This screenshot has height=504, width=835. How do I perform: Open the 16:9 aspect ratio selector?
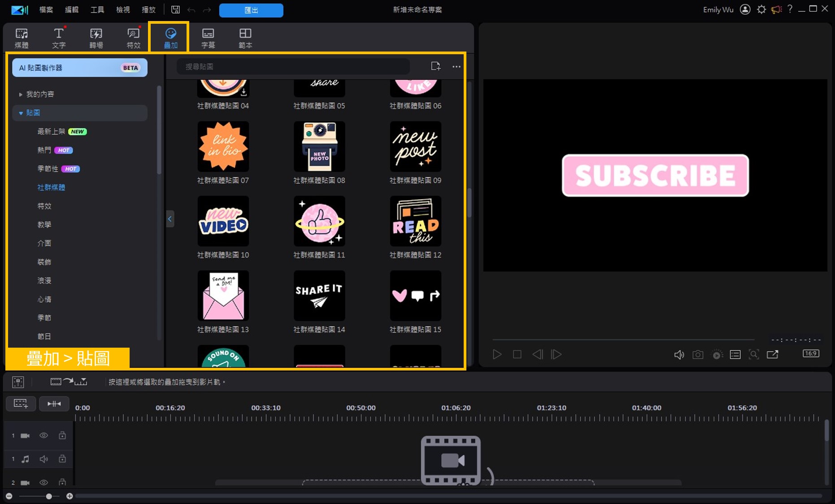pyautogui.click(x=811, y=353)
